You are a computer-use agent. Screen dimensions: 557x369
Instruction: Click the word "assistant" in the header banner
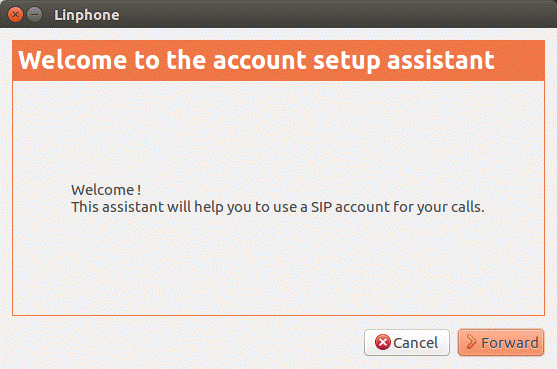point(440,60)
